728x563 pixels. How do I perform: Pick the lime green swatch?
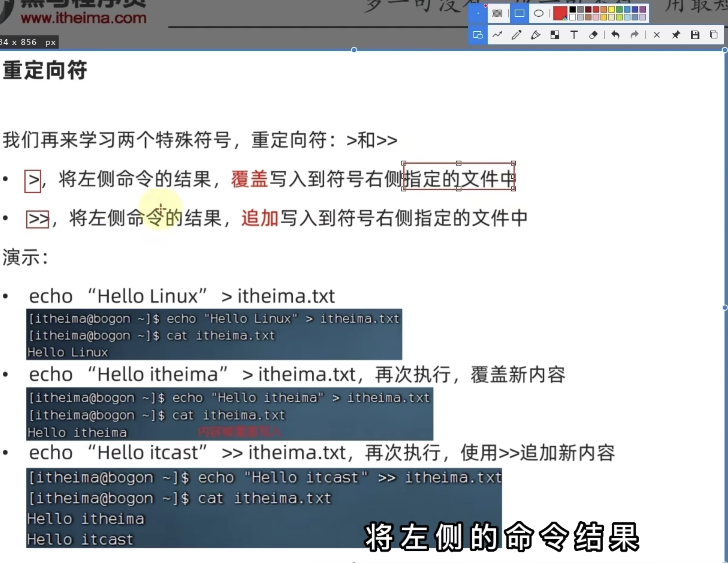tap(619, 17)
